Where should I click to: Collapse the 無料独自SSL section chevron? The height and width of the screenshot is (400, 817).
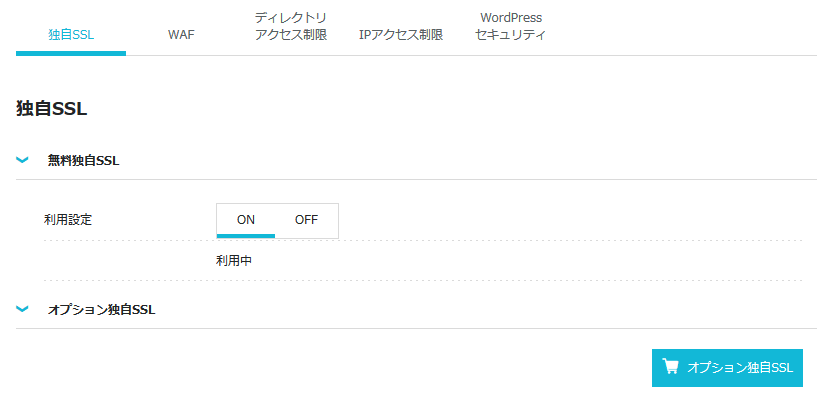point(22,160)
